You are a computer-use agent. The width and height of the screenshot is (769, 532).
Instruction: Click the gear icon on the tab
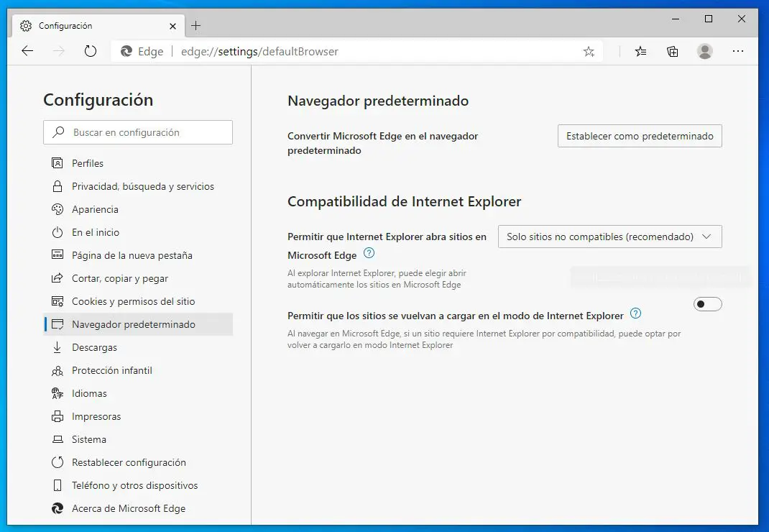pyautogui.click(x=25, y=26)
